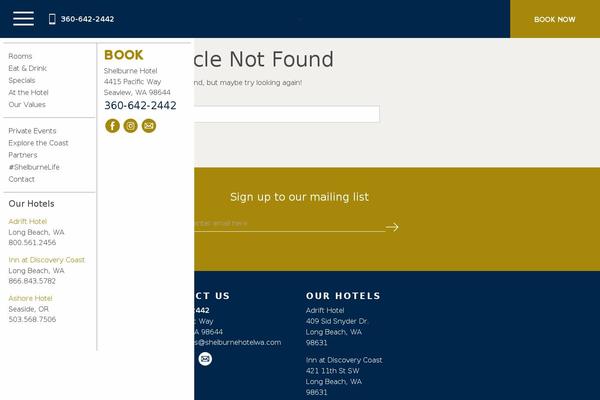Open the Instagram icon in menu panel

pos(130,126)
